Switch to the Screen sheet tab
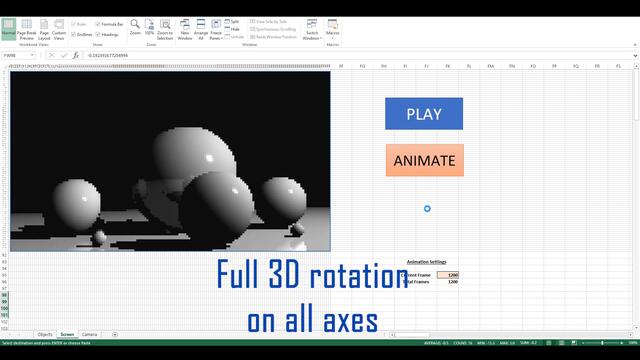The width and height of the screenshot is (640, 360). click(x=67, y=334)
